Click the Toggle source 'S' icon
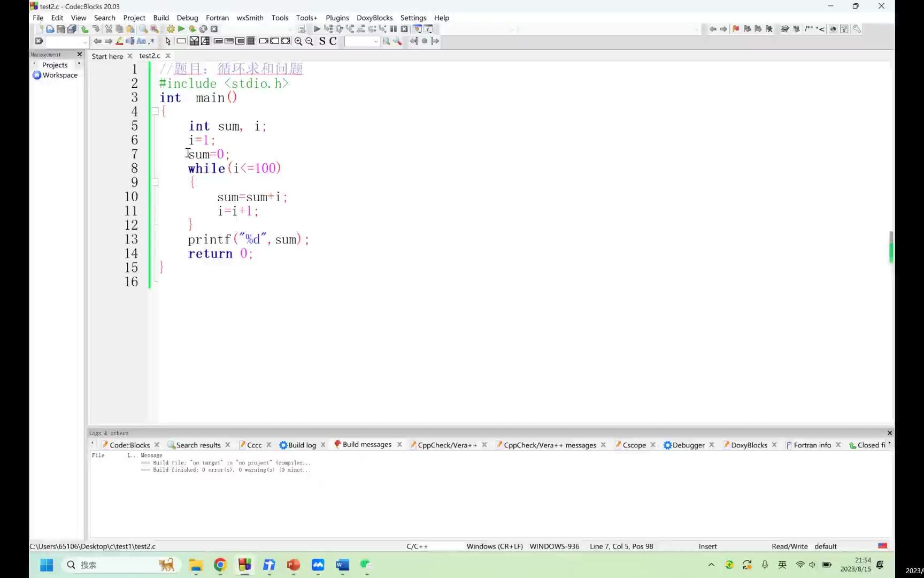The image size is (924, 578). pos(322,41)
